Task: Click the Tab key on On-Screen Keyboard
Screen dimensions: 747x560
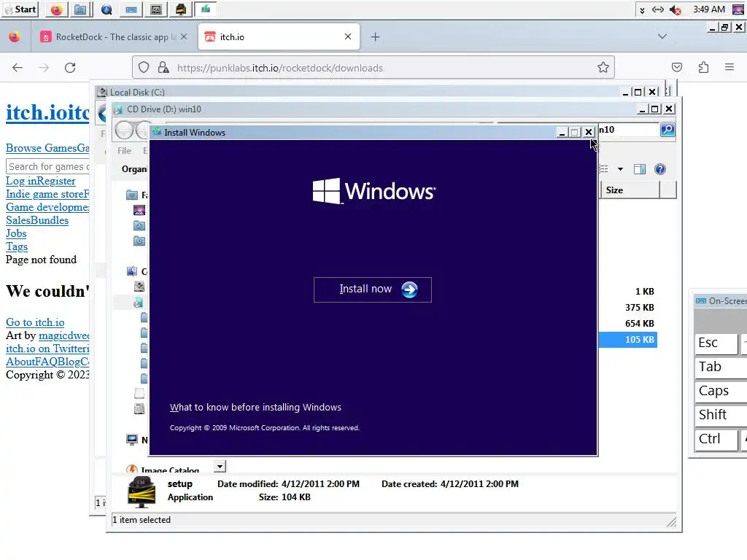Action: tap(721, 367)
